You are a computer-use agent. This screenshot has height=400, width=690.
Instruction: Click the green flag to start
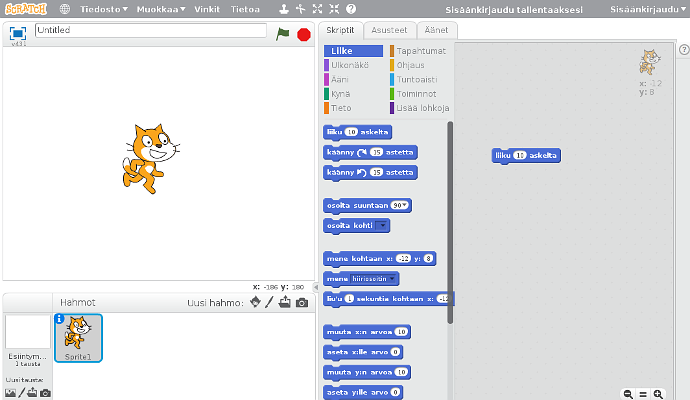[283, 33]
